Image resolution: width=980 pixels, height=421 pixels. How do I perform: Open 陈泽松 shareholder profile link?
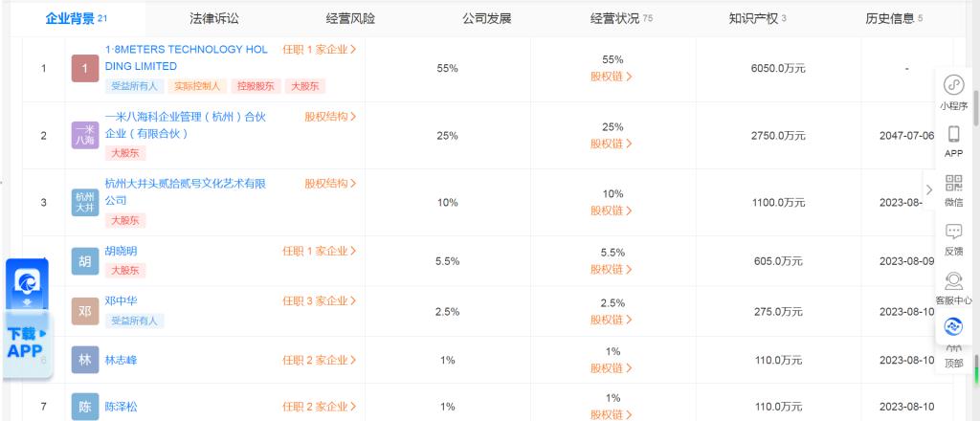[x=122, y=407]
